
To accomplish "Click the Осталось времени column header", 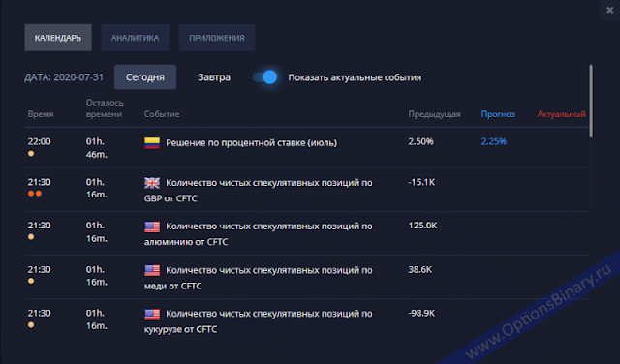I will pyautogui.click(x=105, y=108).
